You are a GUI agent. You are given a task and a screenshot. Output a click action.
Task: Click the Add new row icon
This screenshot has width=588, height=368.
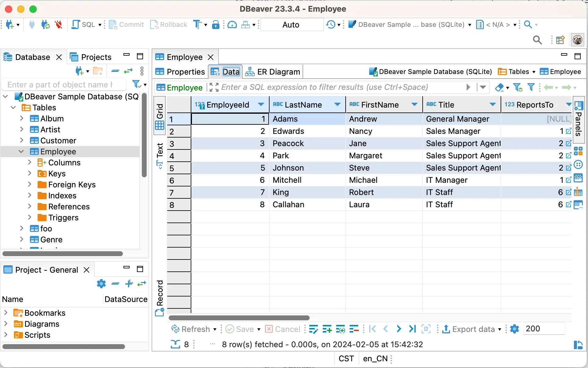click(x=327, y=329)
